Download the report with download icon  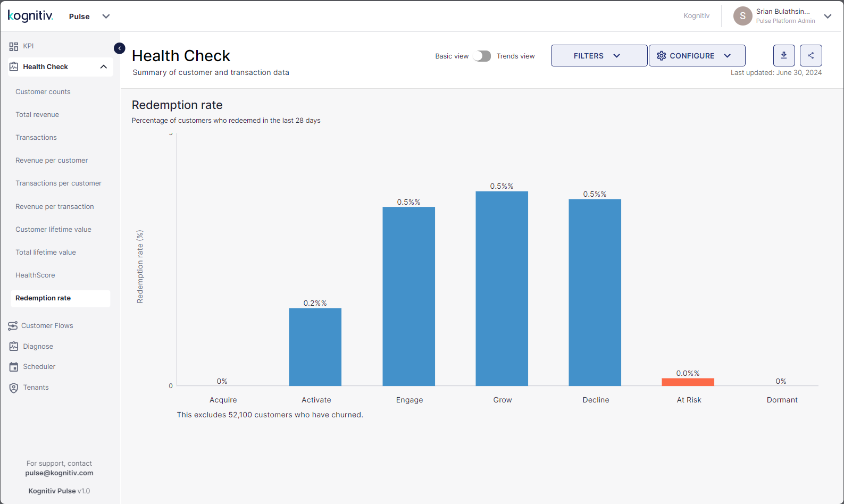[784, 55]
